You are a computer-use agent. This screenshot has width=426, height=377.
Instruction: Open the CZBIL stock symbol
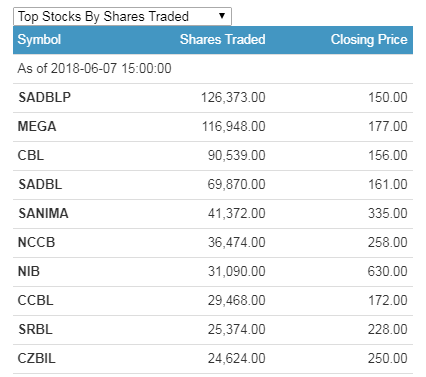click(x=37, y=358)
